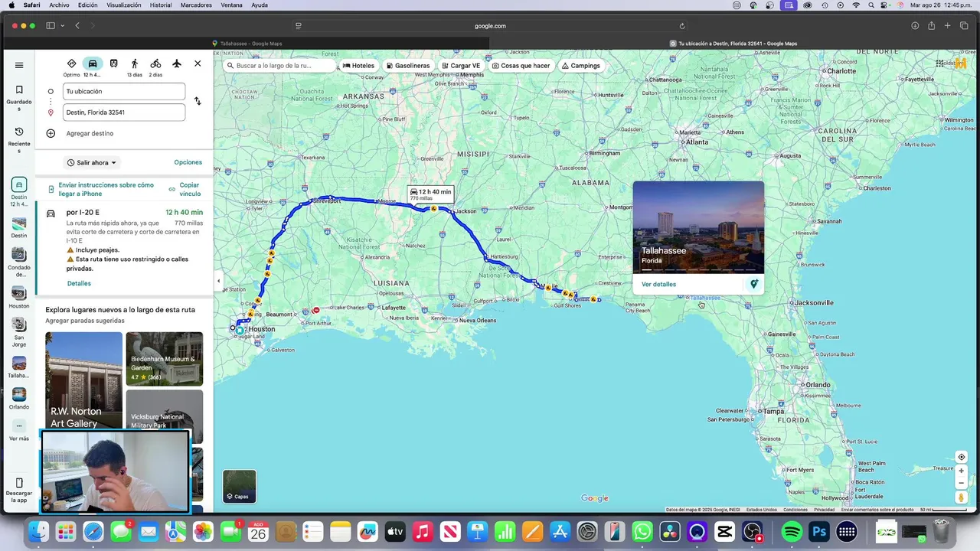Open Vicksburg National Military Park card
980x551 pixels.
[165, 416]
